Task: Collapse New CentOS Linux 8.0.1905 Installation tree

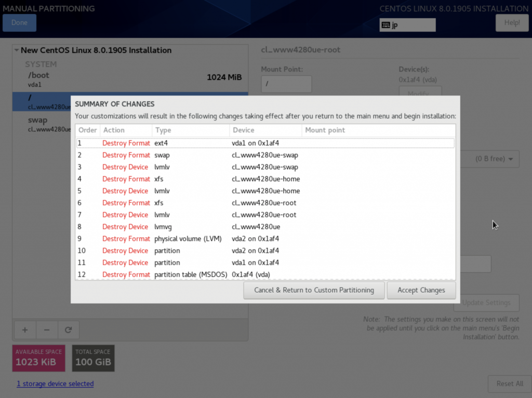Action: (16, 50)
